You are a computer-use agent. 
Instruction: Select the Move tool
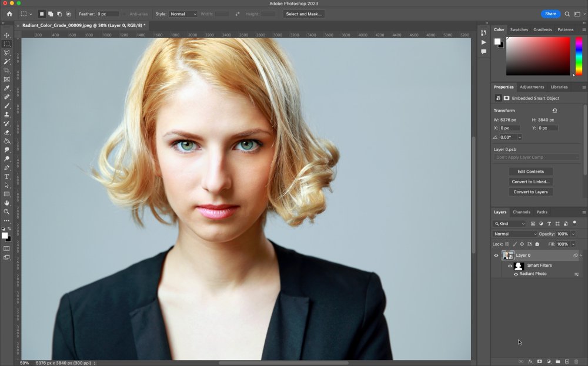pyautogui.click(x=7, y=35)
